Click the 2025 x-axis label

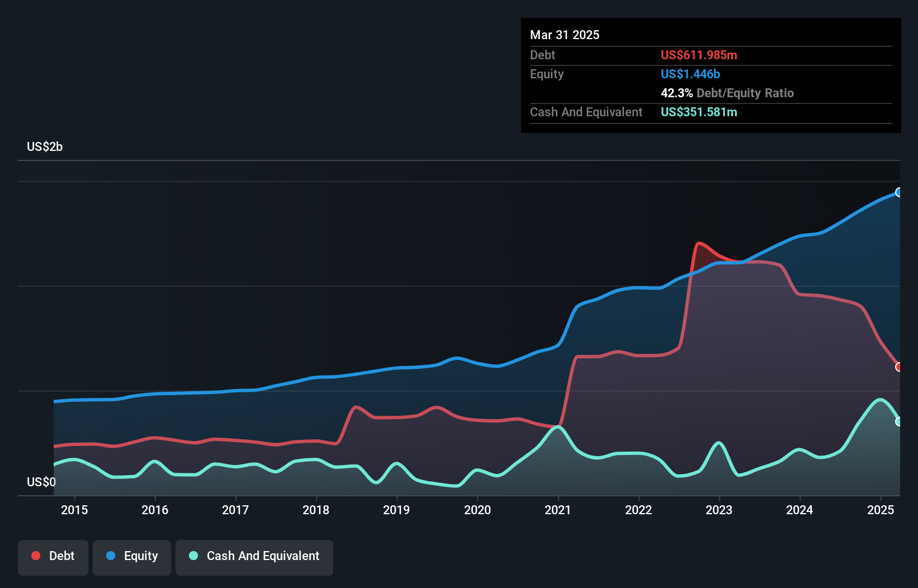tap(881, 510)
